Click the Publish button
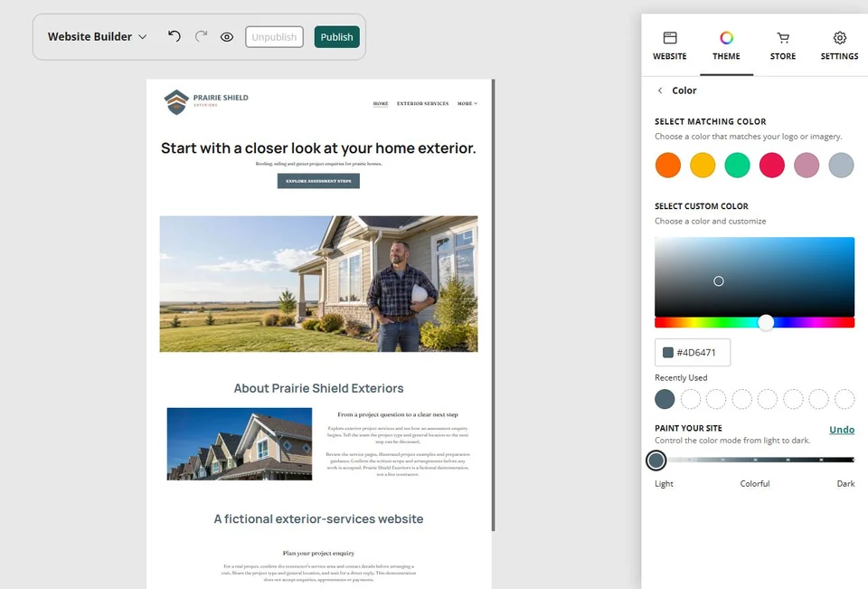 click(336, 37)
